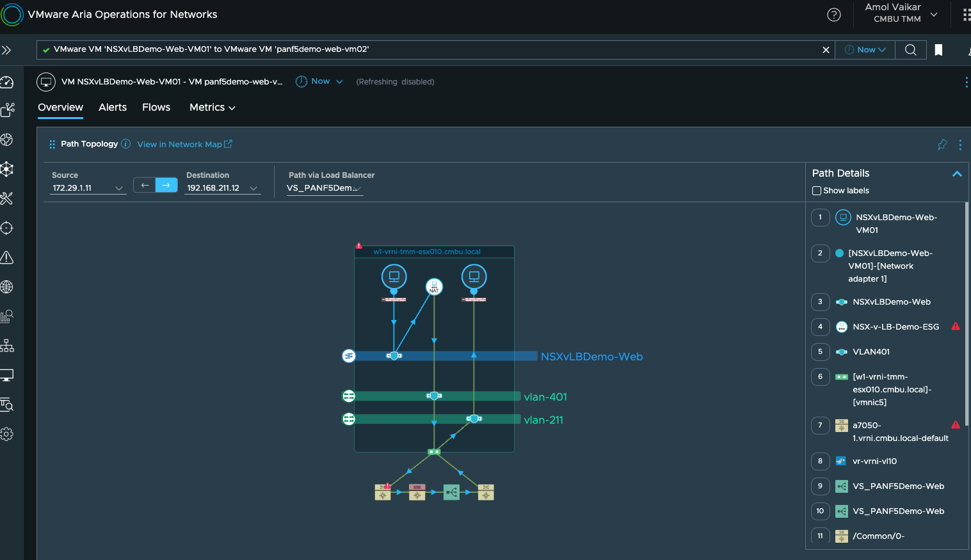Click alert icon beside NSX-v-LB-Demo-ESG
The height and width of the screenshot is (560, 971).
pyautogui.click(x=956, y=326)
